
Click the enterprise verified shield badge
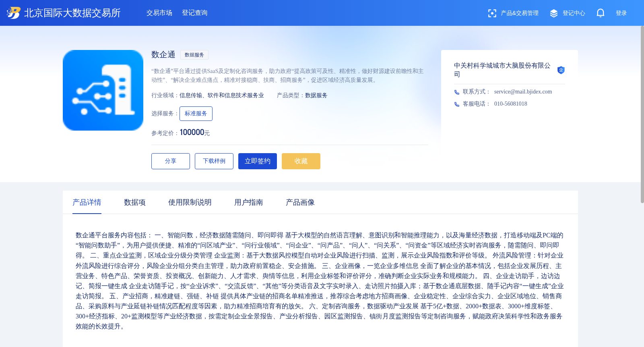pyautogui.click(x=561, y=70)
